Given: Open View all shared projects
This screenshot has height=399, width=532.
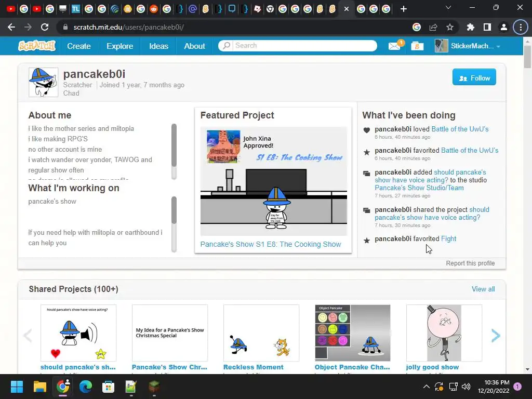Looking at the screenshot, I should (483, 289).
